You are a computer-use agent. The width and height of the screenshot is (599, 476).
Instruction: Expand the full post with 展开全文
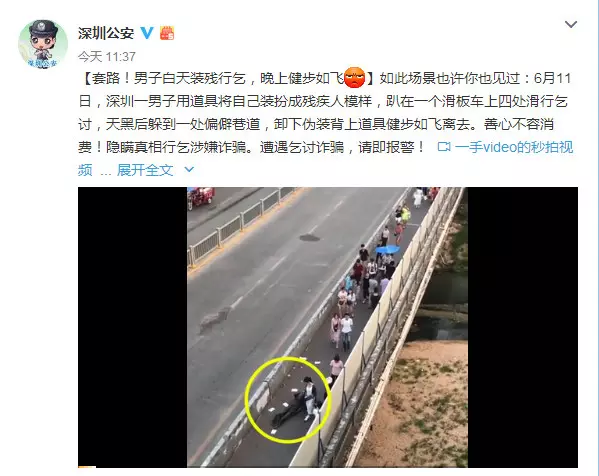pyautogui.click(x=145, y=170)
